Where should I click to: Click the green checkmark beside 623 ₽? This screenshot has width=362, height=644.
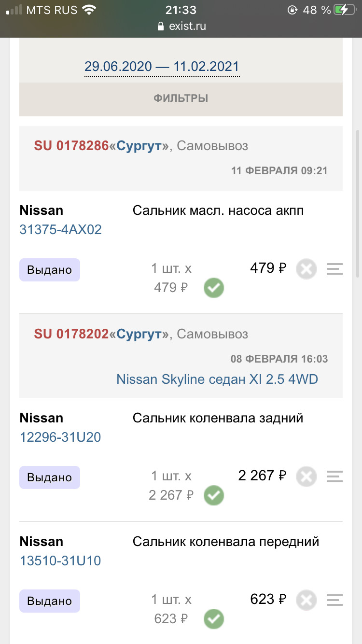coord(214,619)
